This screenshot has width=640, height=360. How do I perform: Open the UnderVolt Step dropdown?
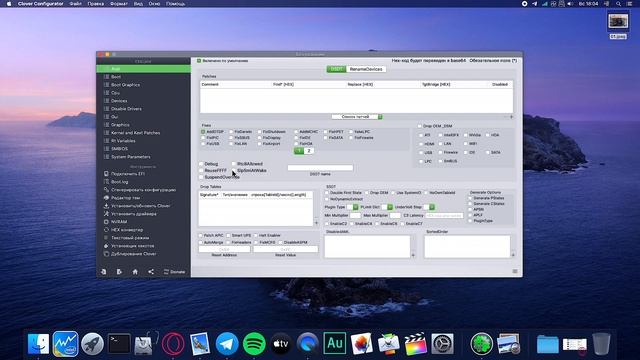point(429,207)
